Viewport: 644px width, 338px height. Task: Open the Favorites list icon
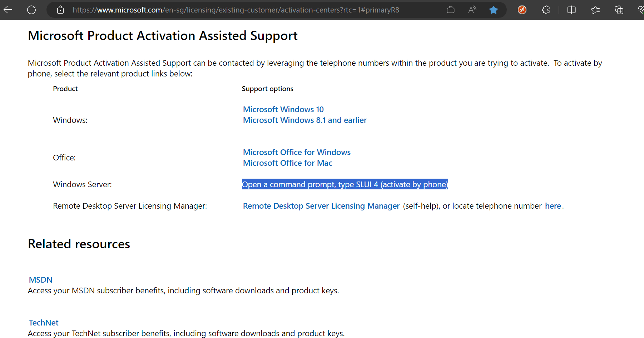[595, 10]
